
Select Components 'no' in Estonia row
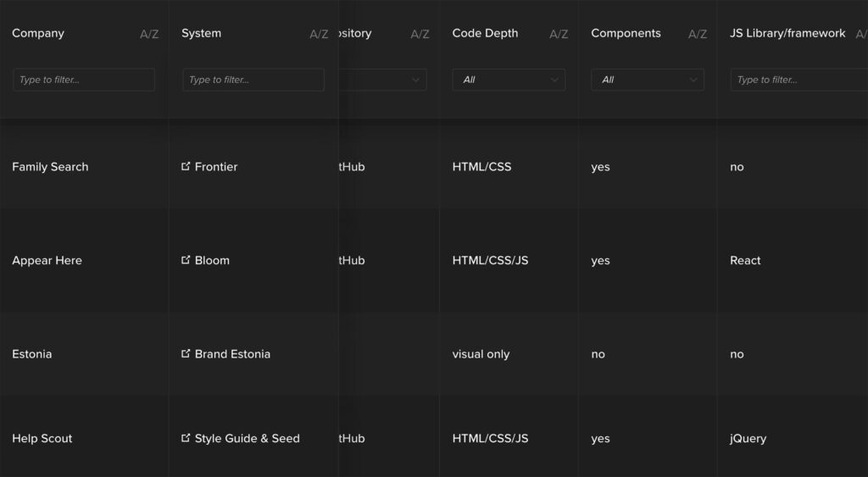pyautogui.click(x=598, y=355)
